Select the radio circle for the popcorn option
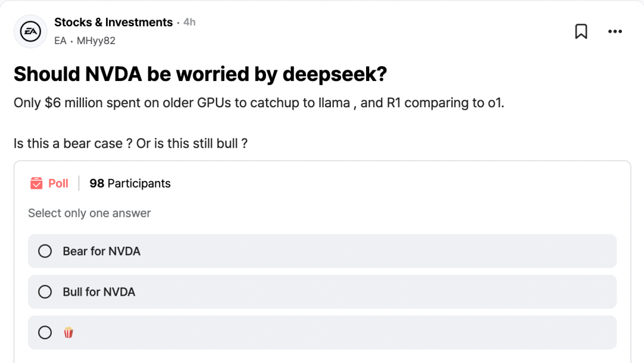 click(x=45, y=333)
